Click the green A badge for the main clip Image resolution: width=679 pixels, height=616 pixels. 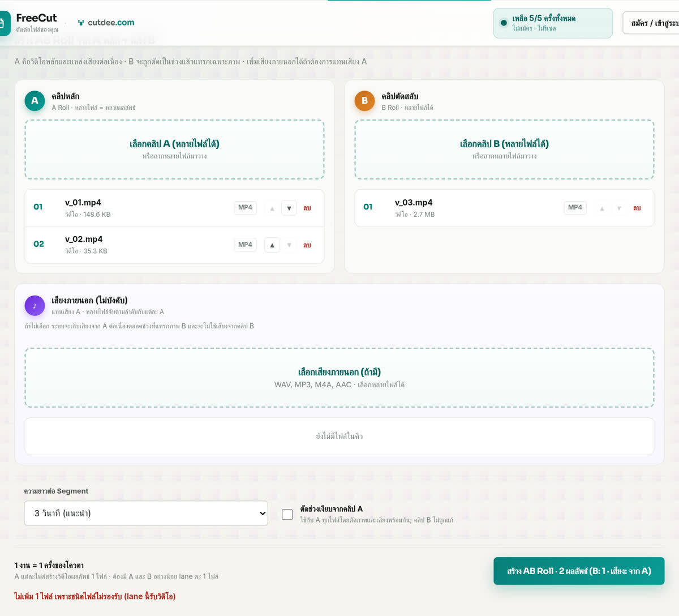(35, 101)
